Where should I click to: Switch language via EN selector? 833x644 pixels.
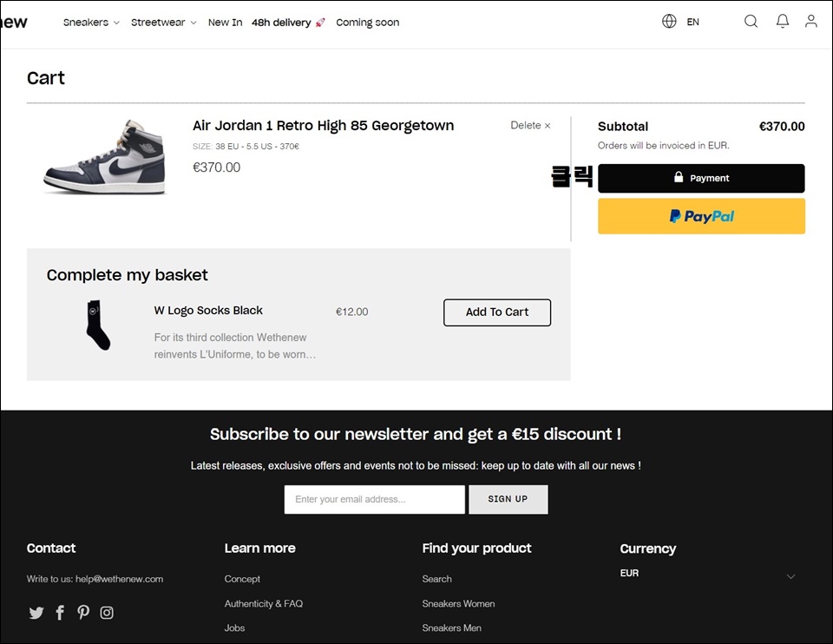click(692, 22)
